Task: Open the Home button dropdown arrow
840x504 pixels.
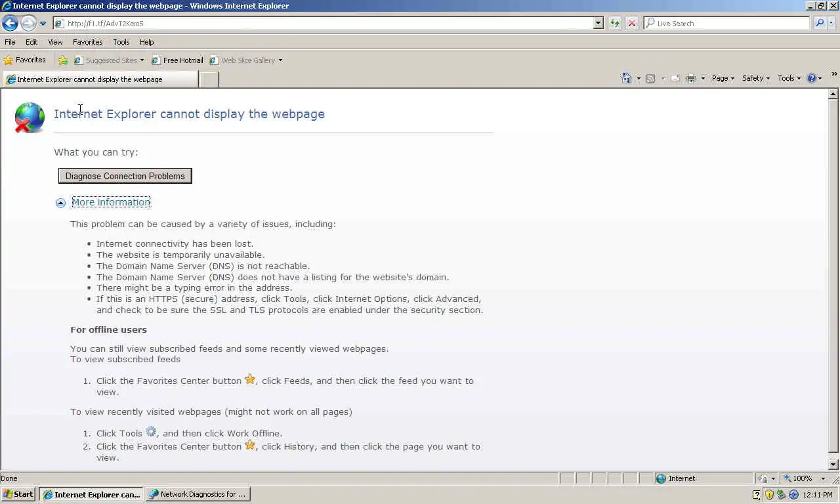Action: pos(639,78)
